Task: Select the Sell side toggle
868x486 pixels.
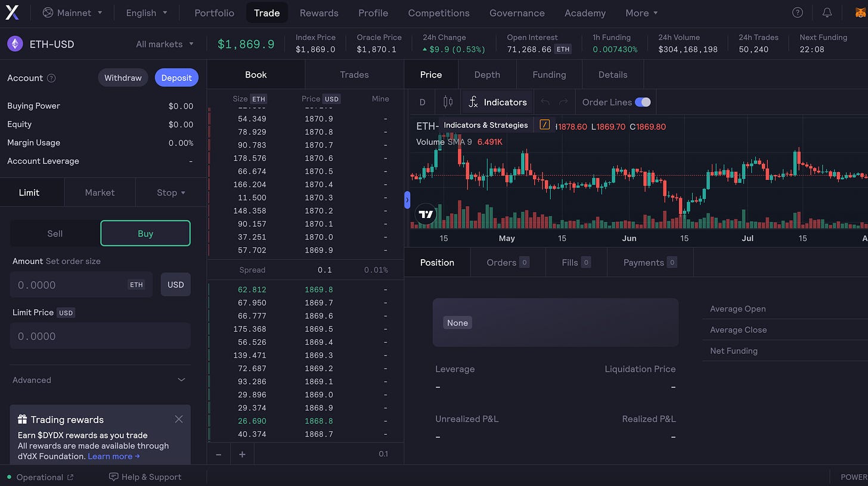Action: click(x=55, y=233)
